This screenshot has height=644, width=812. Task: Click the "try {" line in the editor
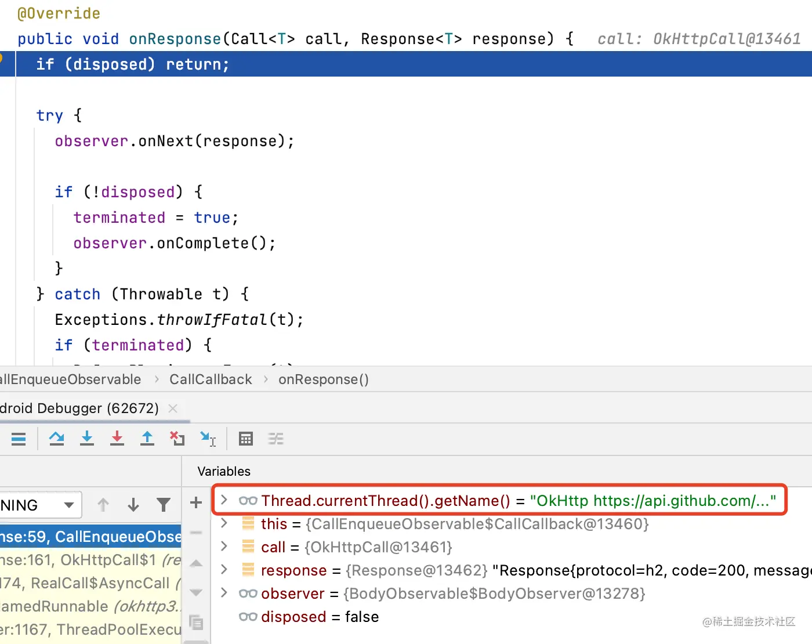[59, 115]
